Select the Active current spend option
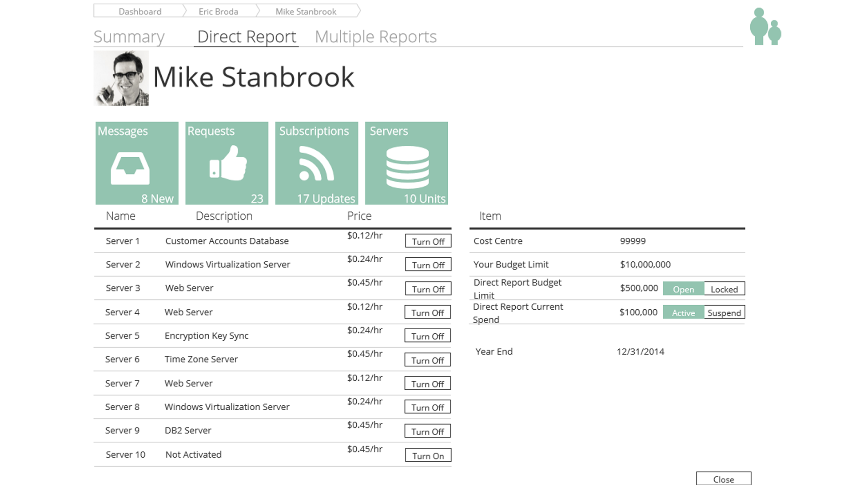 click(x=683, y=312)
